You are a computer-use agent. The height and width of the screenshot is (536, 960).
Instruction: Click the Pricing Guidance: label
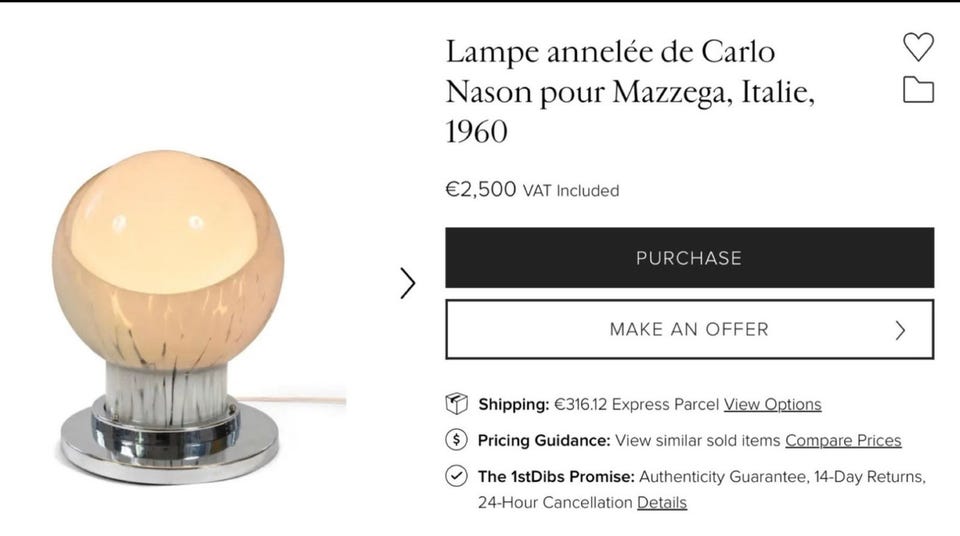(543, 441)
